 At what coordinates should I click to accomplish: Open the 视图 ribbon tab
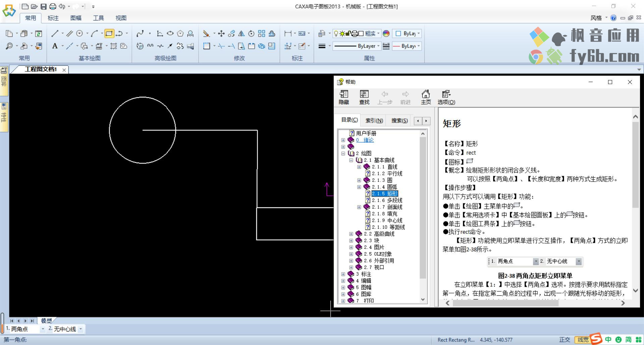121,18
